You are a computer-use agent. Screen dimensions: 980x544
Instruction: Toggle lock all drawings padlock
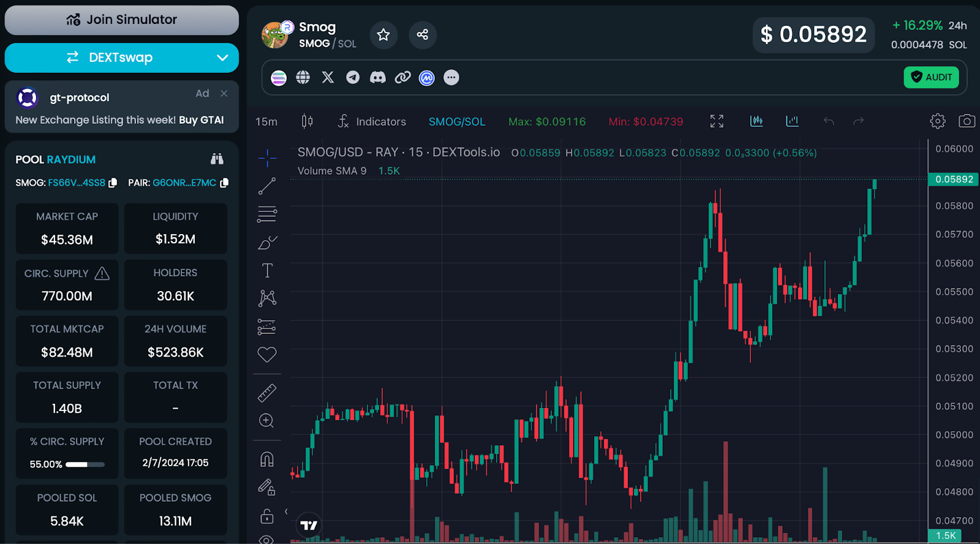[x=267, y=516]
